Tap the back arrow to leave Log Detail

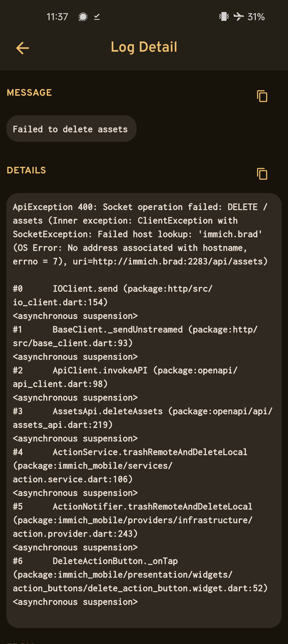click(22, 48)
